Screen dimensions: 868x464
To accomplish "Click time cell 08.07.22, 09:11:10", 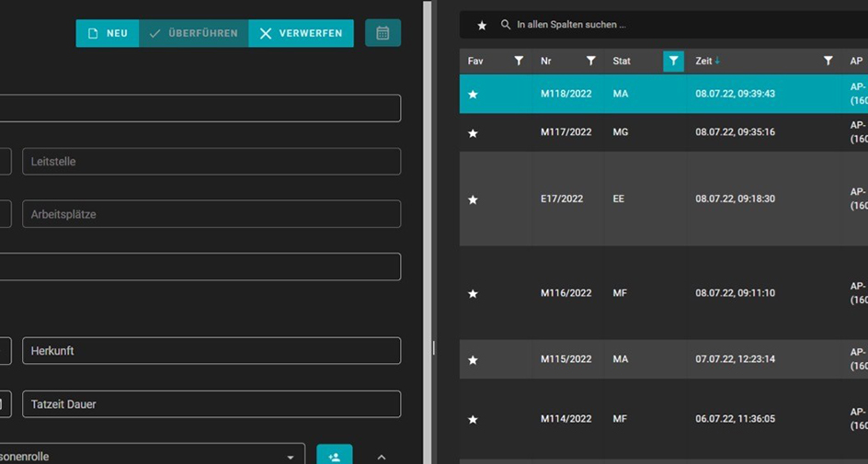I will pyautogui.click(x=736, y=293).
